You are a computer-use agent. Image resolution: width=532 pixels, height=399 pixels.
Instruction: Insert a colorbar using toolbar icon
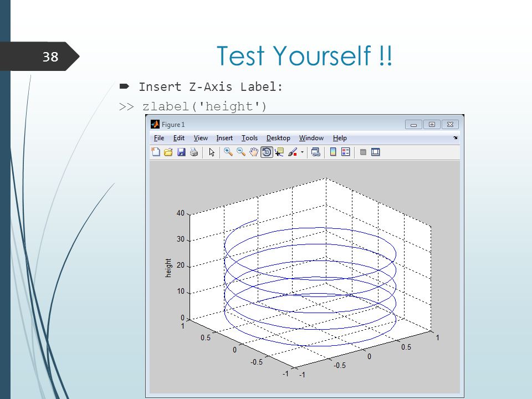(333, 152)
